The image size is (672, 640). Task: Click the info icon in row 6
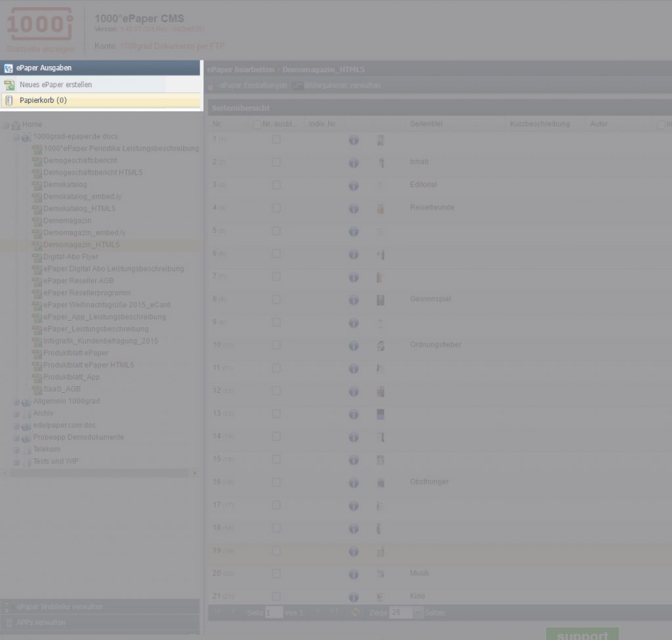[354, 254]
